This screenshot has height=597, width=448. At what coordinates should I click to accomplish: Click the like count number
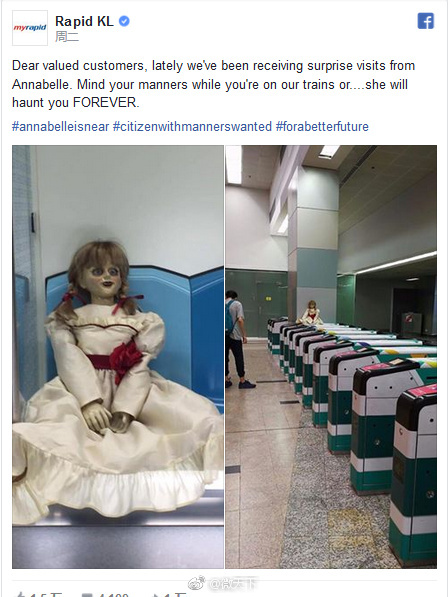(44, 595)
